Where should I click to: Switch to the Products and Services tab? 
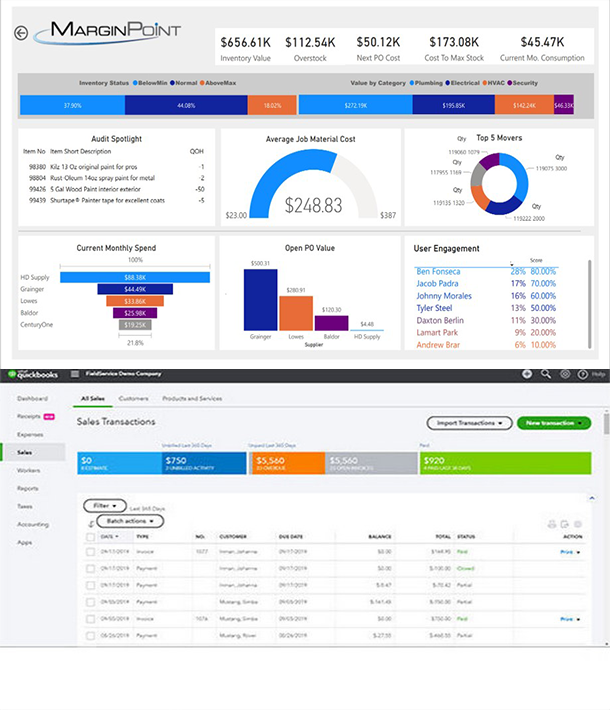tap(192, 398)
